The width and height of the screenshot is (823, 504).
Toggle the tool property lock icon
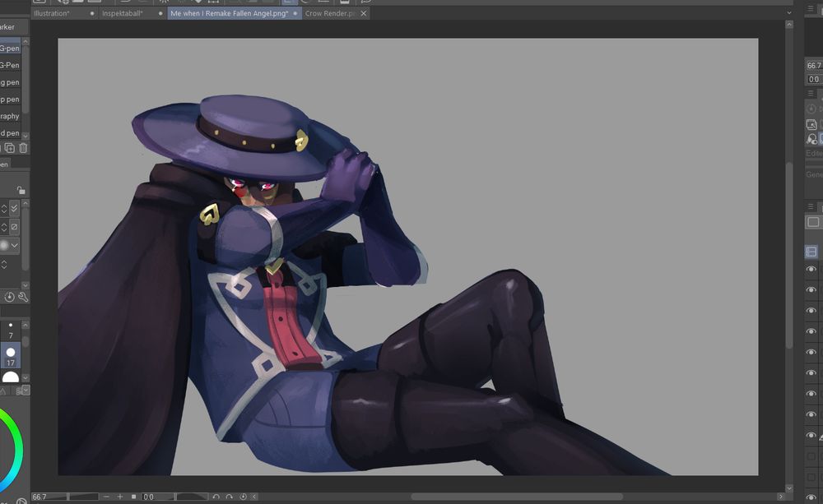tap(21, 190)
